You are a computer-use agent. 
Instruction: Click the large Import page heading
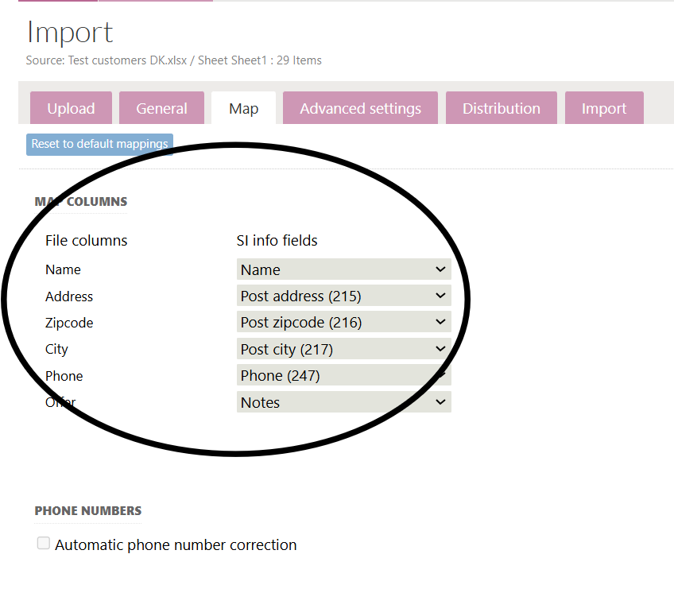click(70, 33)
